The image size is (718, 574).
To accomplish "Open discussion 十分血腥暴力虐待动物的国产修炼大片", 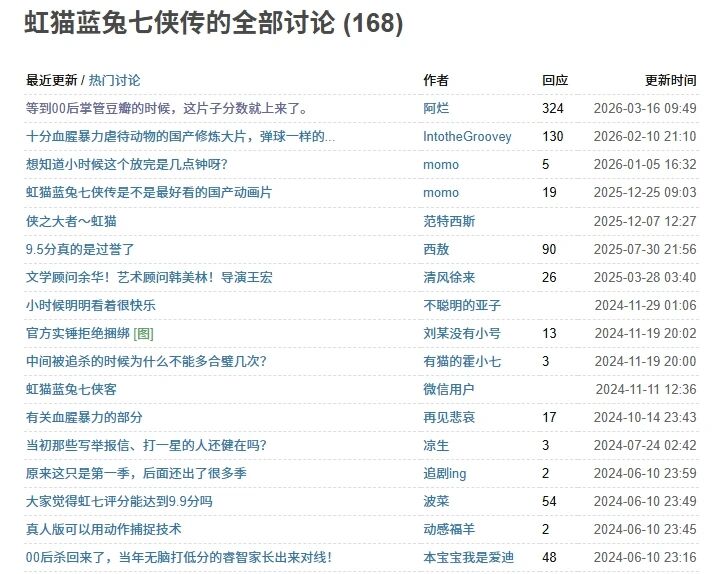I will (x=180, y=136).
